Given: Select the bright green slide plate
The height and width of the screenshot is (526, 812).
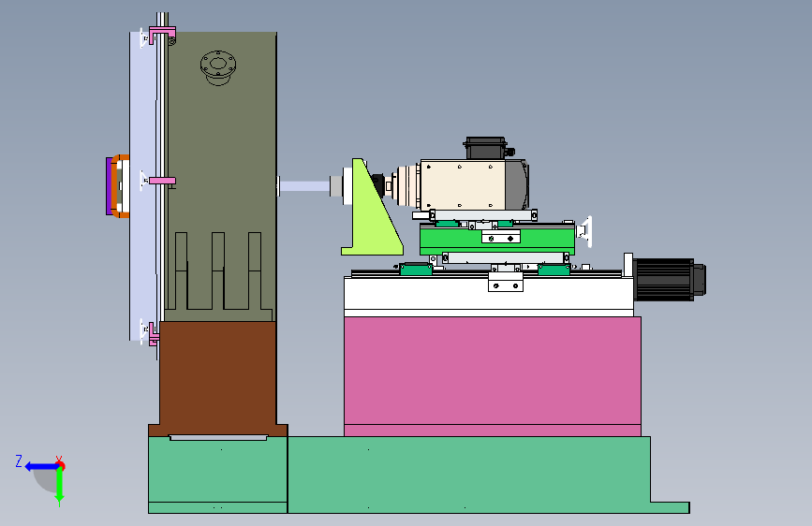Looking at the screenshot, I should (497, 239).
